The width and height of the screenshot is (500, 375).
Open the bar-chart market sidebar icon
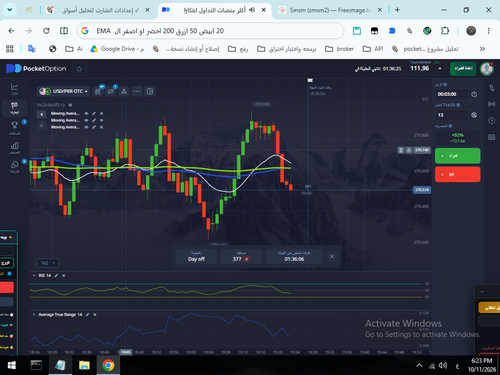[14, 147]
